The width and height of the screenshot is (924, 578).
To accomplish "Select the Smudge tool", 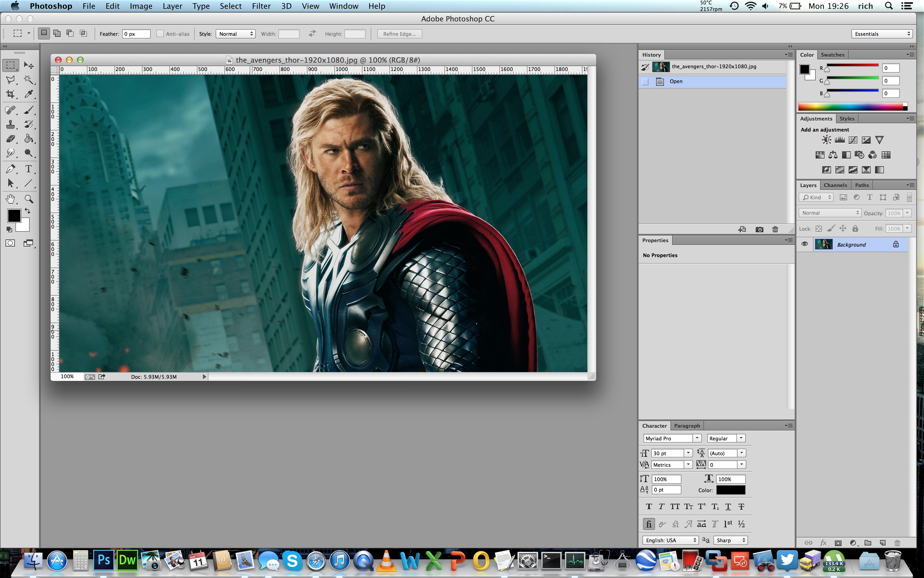I will tap(10, 153).
